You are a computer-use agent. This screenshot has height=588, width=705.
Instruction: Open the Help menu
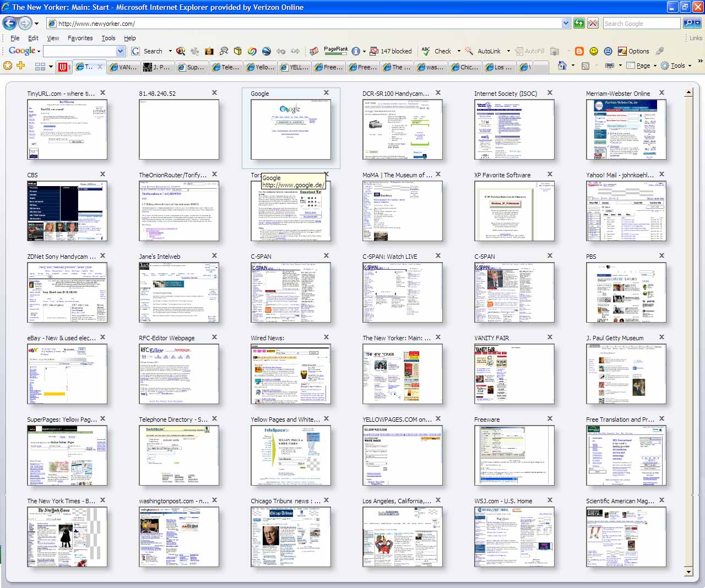[x=130, y=38]
